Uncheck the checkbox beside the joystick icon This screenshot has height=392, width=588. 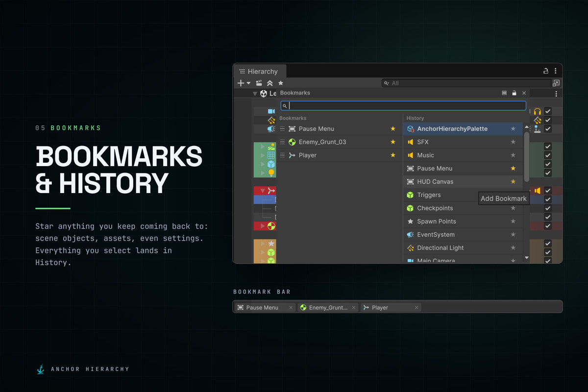pyautogui.click(x=548, y=129)
